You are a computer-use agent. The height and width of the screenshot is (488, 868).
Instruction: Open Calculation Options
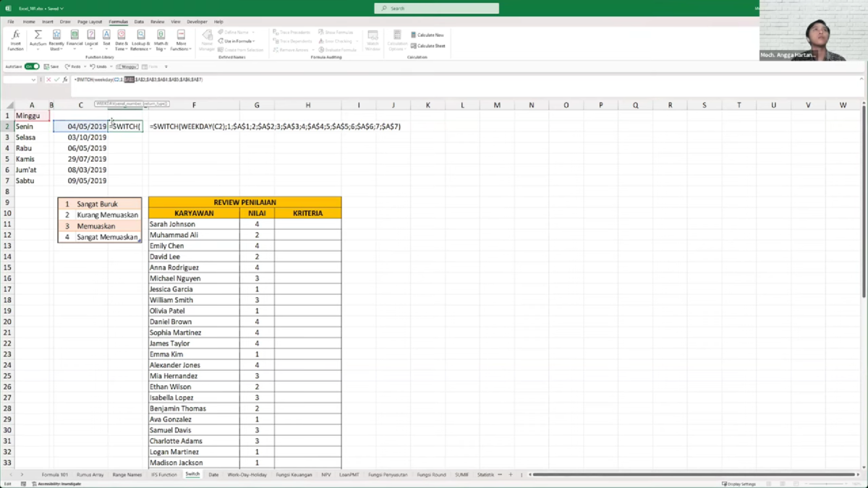pyautogui.click(x=396, y=40)
